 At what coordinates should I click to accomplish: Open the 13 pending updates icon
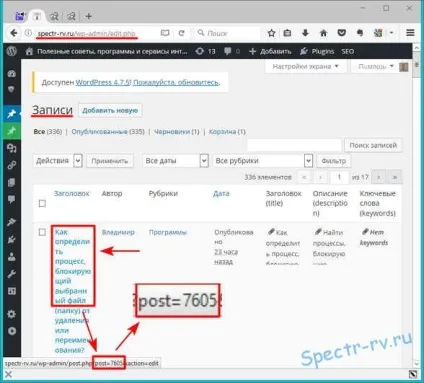[205, 51]
